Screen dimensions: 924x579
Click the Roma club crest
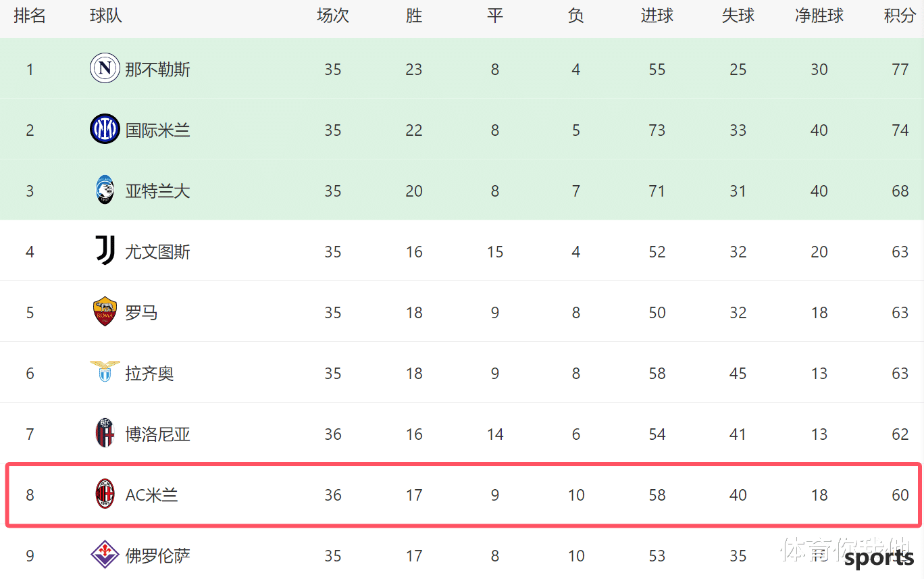tap(105, 311)
